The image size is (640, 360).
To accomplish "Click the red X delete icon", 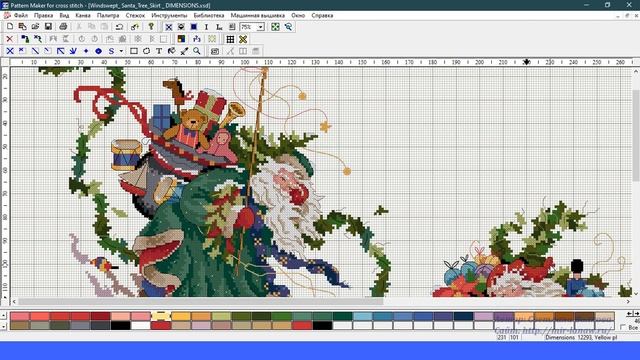I will pyautogui.click(x=10, y=39).
